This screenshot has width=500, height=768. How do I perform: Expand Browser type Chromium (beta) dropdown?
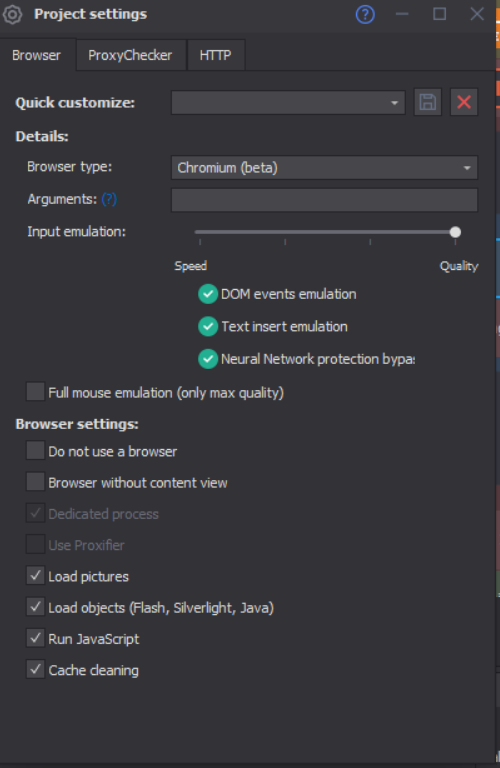(324, 168)
